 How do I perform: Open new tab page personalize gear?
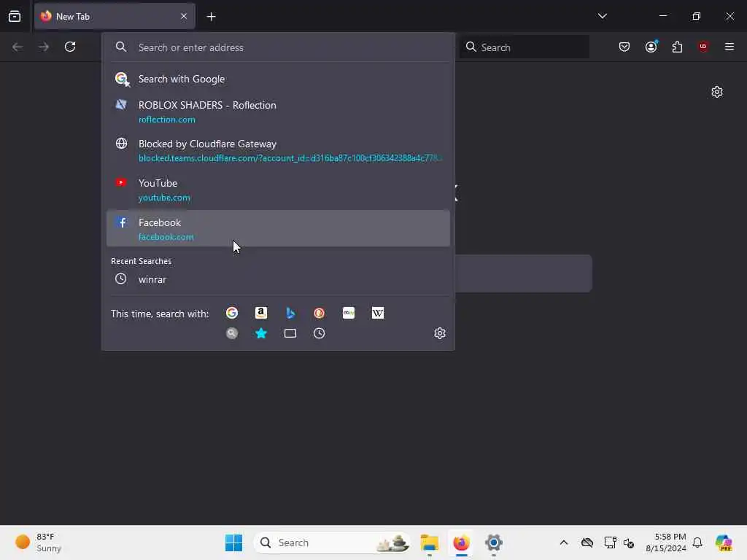pos(717,92)
